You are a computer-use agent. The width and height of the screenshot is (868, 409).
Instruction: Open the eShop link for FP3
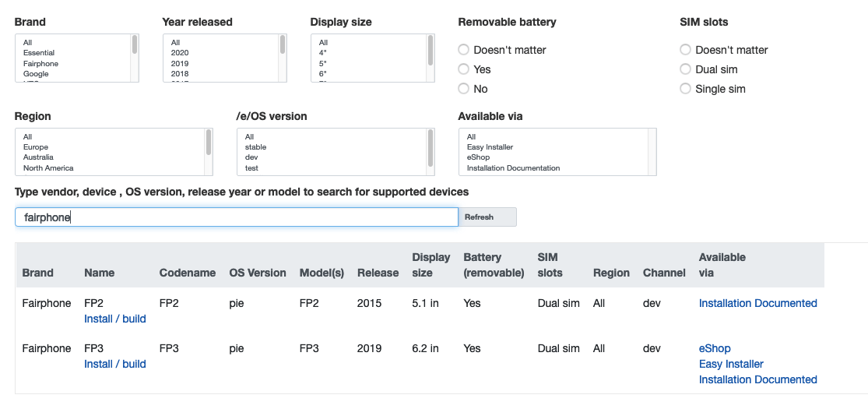click(715, 348)
